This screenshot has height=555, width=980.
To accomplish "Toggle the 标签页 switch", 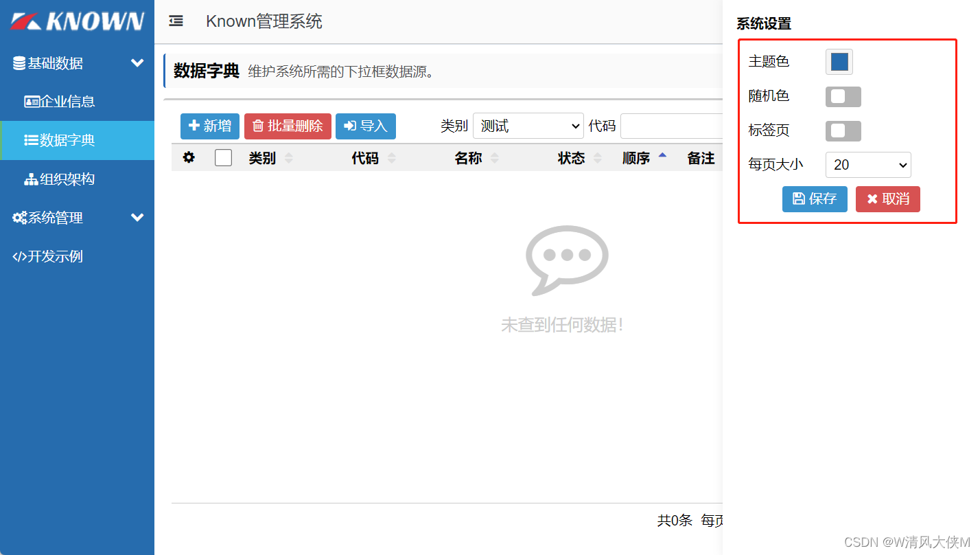I will click(843, 131).
